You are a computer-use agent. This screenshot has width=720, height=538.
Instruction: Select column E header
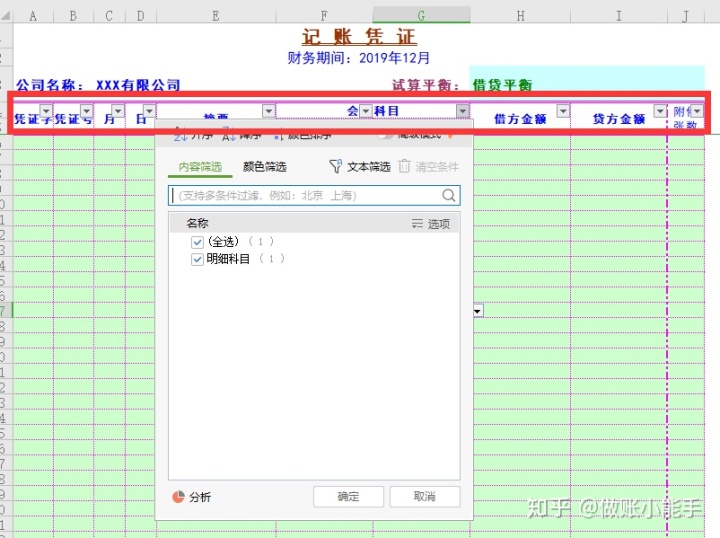click(216, 16)
